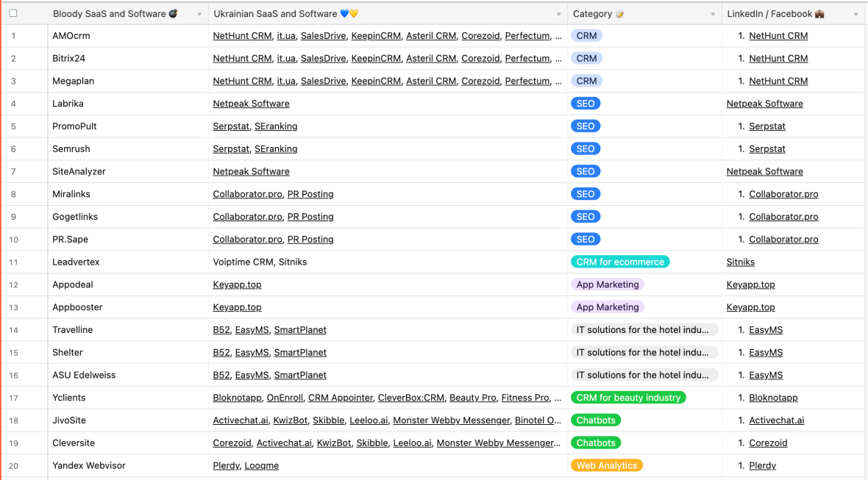This screenshot has height=480, width=868.
Task: Select the Yandex Webvisor cell
Action: 128,467
